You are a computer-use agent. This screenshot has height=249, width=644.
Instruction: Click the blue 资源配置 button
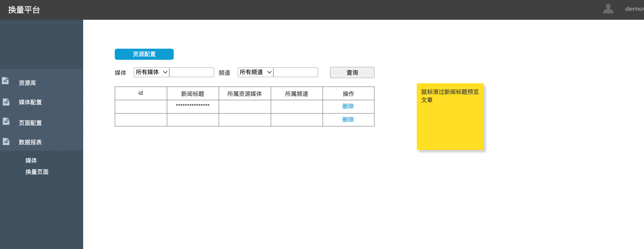click(144, 54)
